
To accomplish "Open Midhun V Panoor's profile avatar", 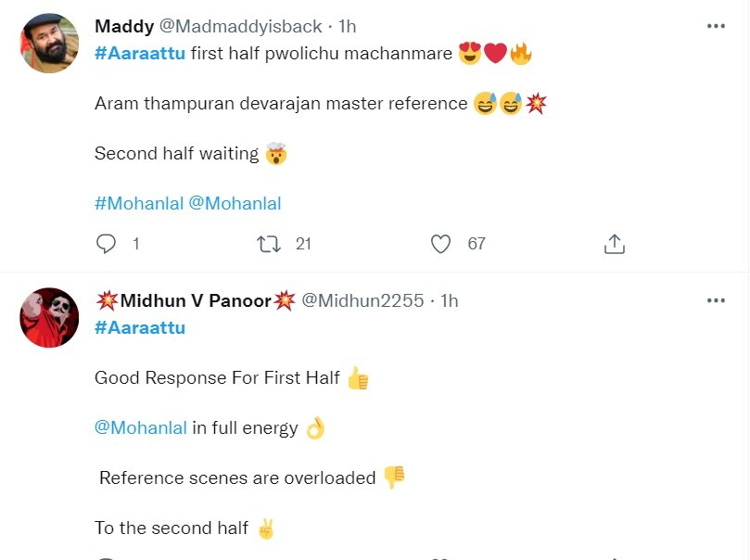I will click(x=49, y=317).
